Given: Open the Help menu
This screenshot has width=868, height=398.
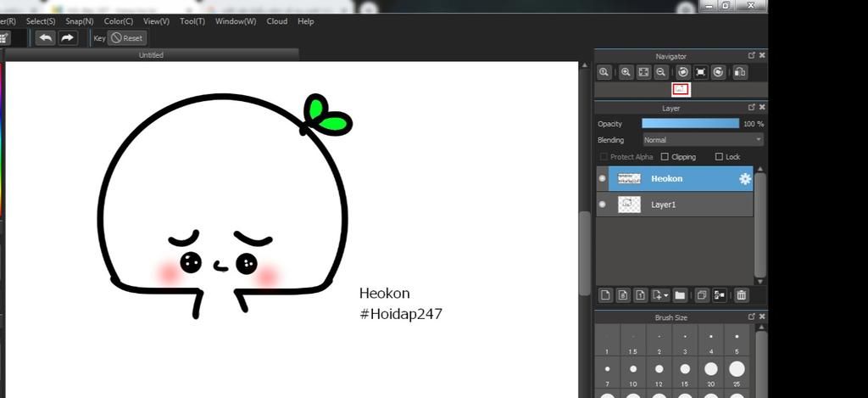Looking at the screenshot, I should click(305, 21).
